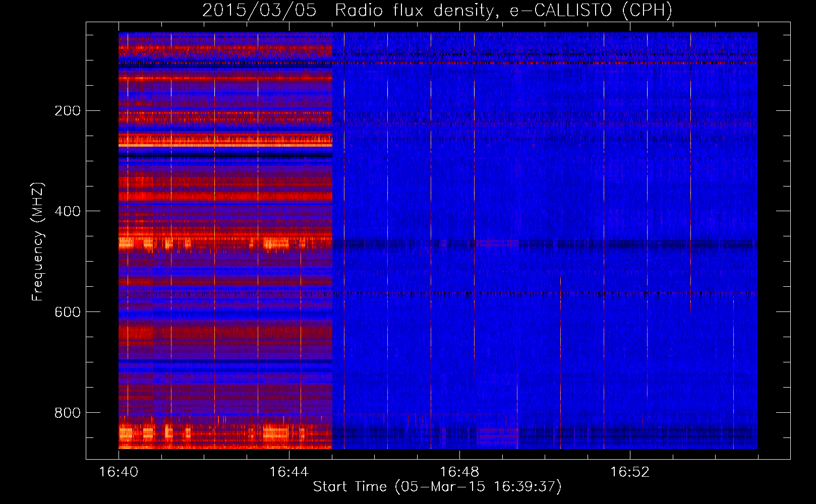Click the 400 frequency tick label
The image size is (816, 504).
pos(67,211)
